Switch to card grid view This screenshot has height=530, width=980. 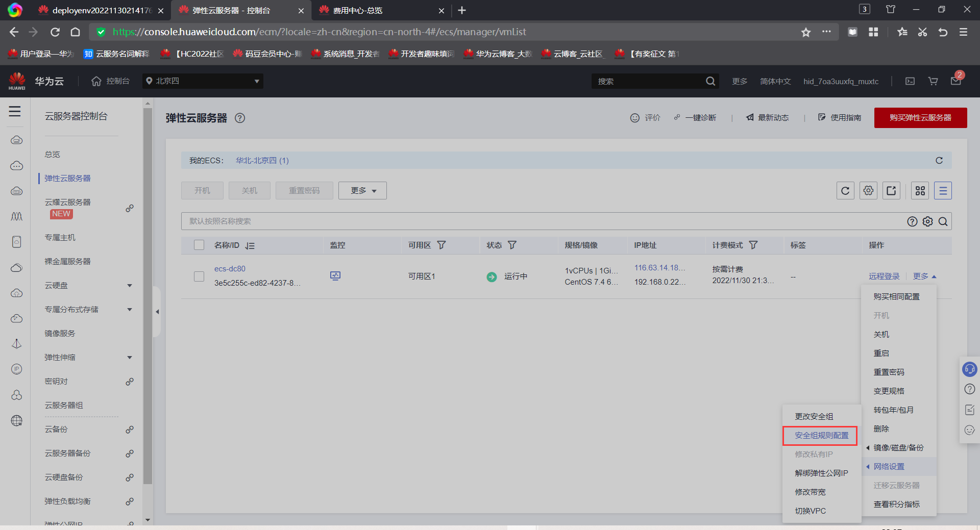pyautogui.click(x=920, y=191)
